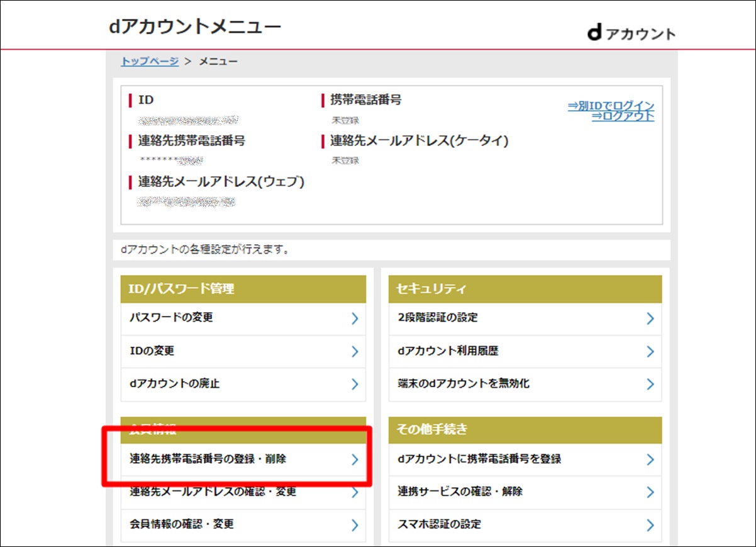Click the dアカウント logo
756x547 pixels.
point(631,33)
